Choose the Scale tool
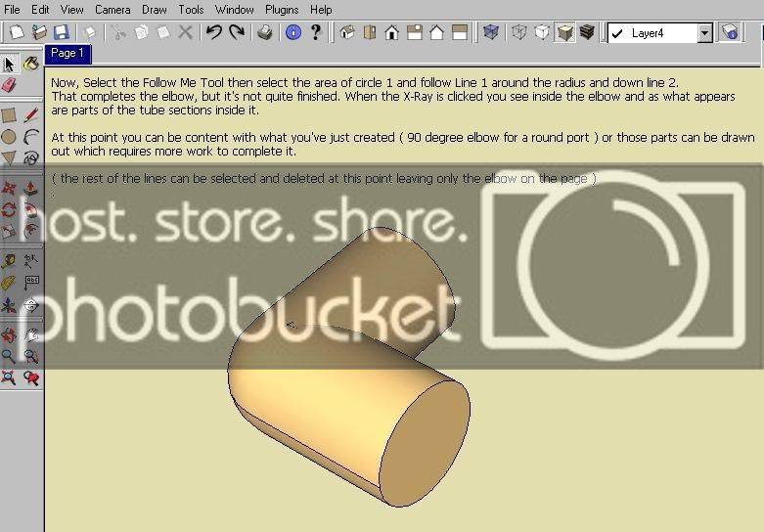This screenshot has width=764, height=532. [9, 231]
